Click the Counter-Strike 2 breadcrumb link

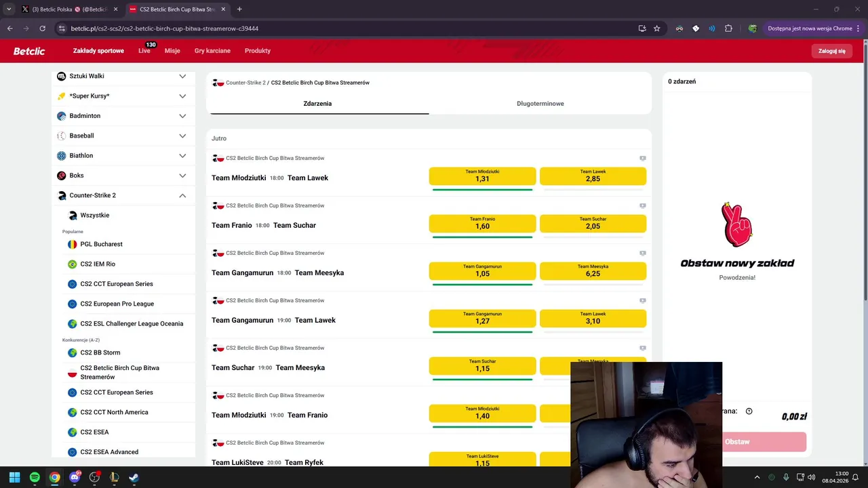[245, 83]
